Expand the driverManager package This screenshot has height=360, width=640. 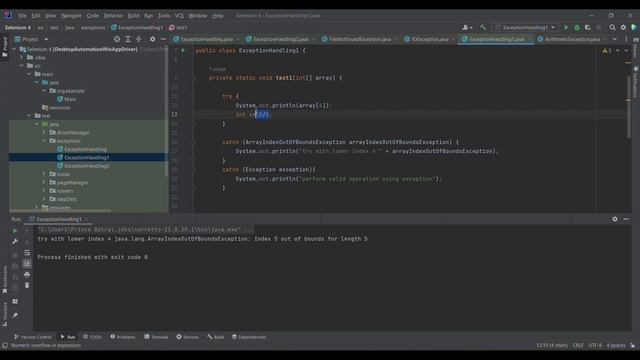44,132
